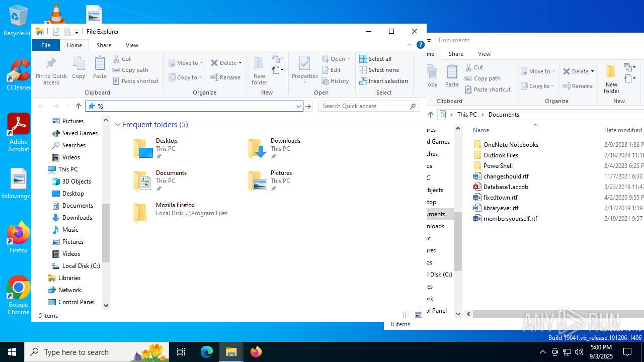The height and width of the screenshot is (362, 644).
Task: Select Control Panel in navigation pane
Action: click(x=71, y=302)
